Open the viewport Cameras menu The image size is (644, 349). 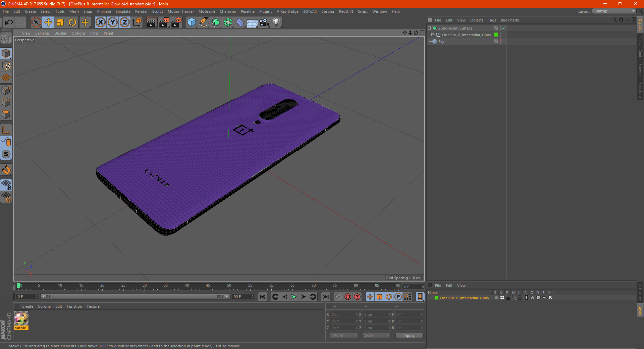pyautogui.click(x=42, y=33)
